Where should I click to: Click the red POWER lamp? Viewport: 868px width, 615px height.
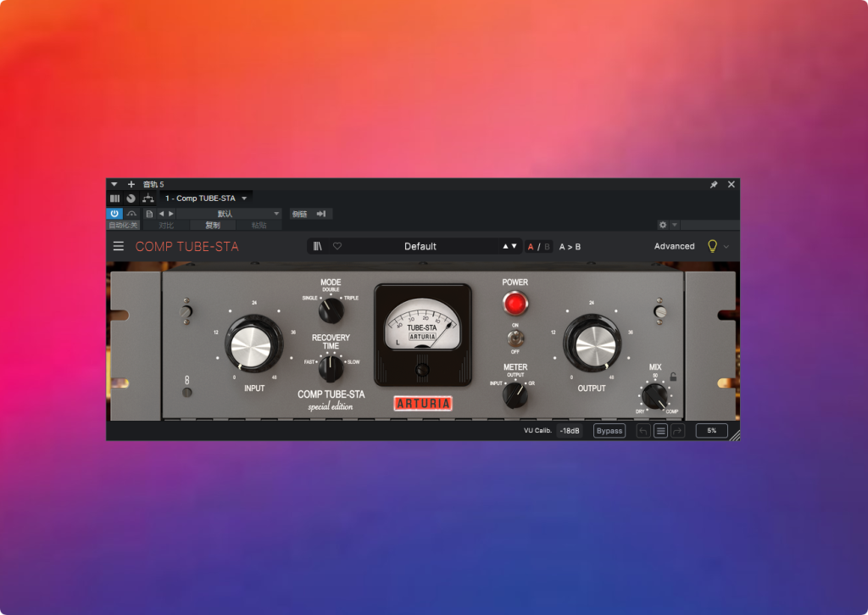[x=515, y=304]
